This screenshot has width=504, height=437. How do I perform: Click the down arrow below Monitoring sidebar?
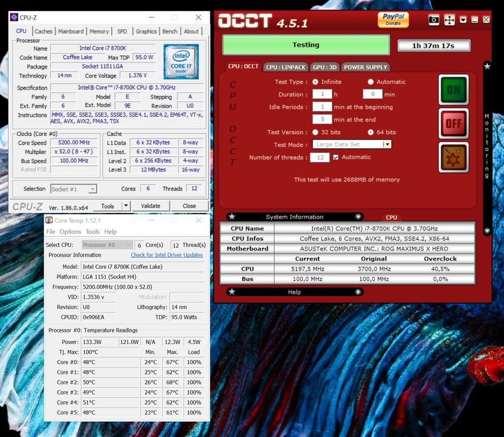(x=487, y=231)
